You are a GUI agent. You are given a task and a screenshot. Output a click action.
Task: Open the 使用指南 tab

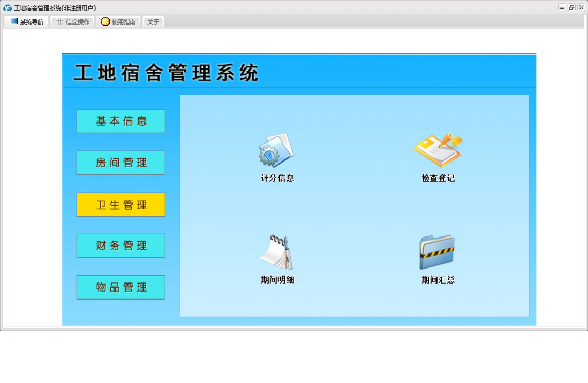coord(118,22)
